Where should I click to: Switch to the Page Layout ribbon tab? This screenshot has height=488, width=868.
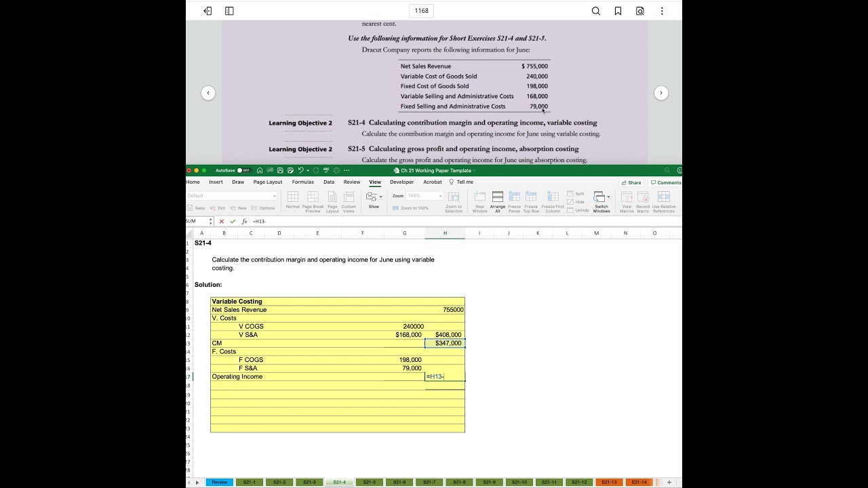(x=268, y=182)
